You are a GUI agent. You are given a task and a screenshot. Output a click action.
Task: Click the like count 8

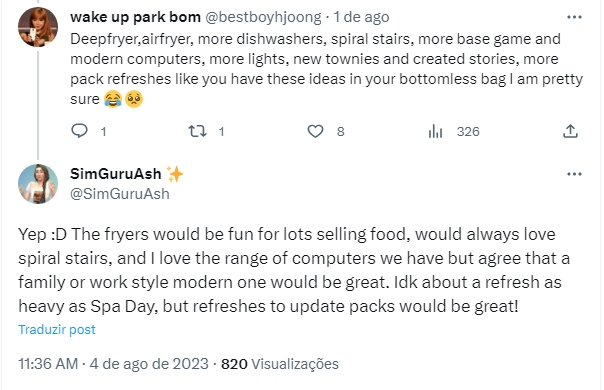click(341, 132)
